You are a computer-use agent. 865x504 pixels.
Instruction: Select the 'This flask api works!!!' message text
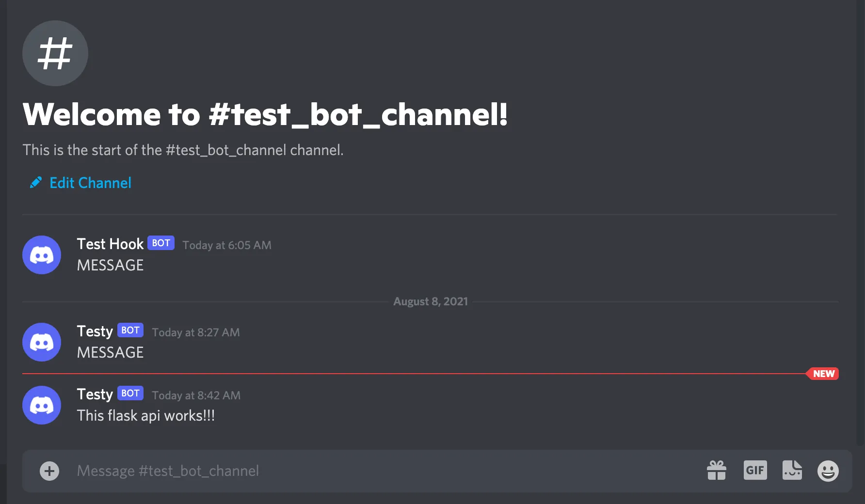(145, 415)
